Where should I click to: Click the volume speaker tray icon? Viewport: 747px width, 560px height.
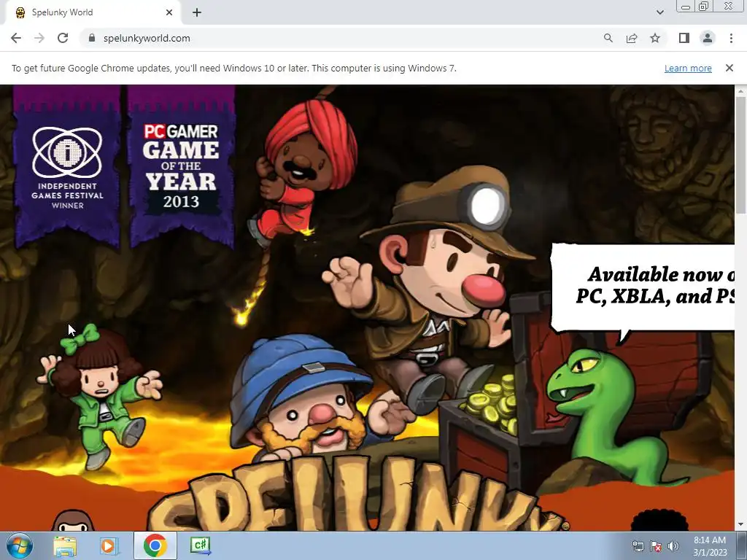tap(673, 546)
